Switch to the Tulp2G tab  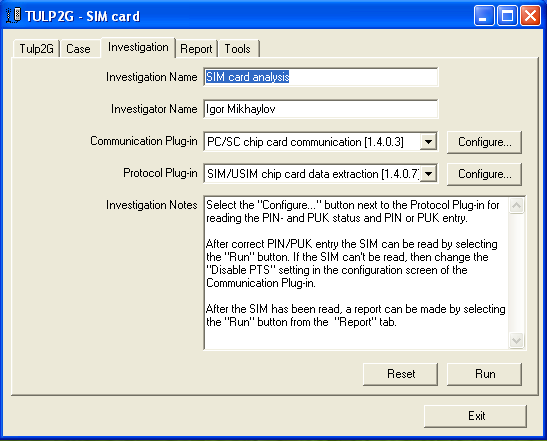(x=37, y=49)
